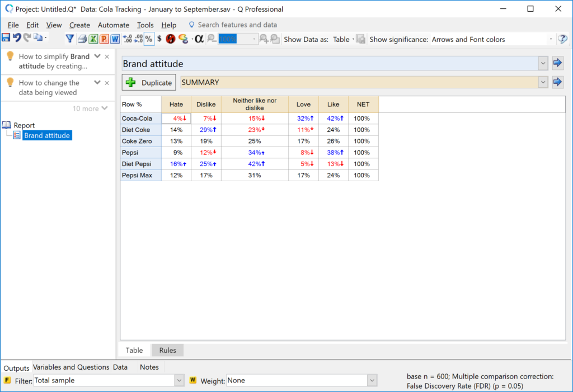573x392 pixels.
Task: Select the Brand attitude table in Report tree
Action: pos(47,135)
